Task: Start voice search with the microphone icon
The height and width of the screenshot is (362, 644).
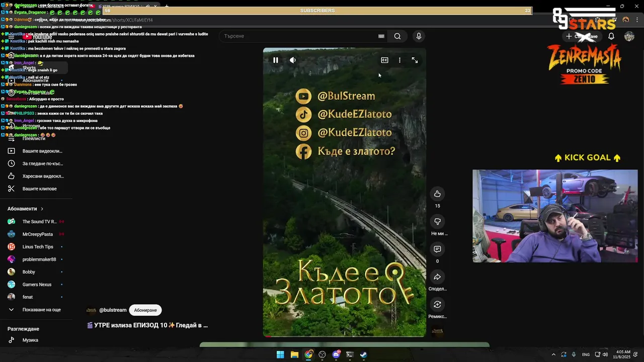Action: point(419,36)
